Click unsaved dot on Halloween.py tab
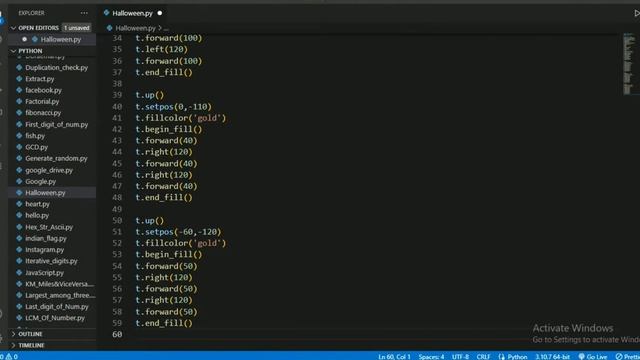640x360 pixels. coord(160,13)
